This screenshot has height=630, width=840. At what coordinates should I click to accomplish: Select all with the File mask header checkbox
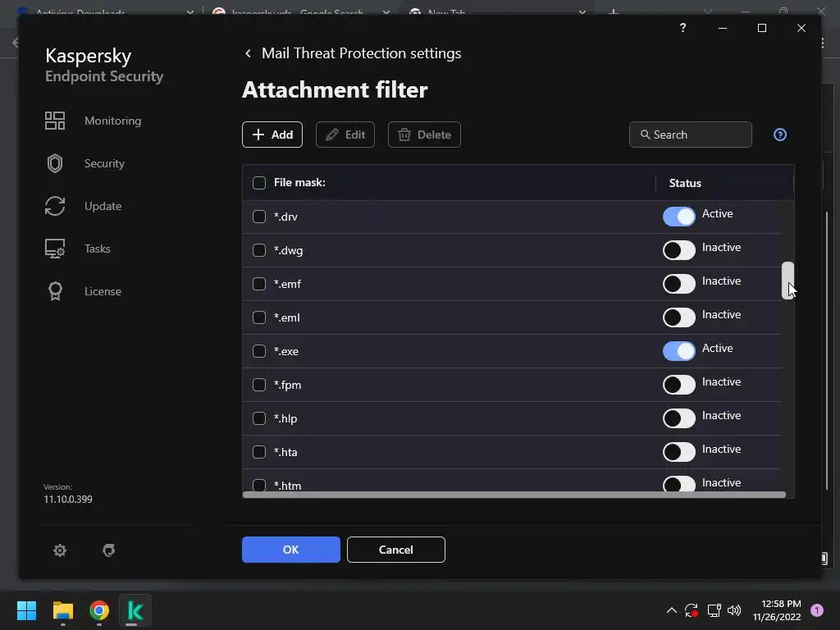[x=259, y=183]
